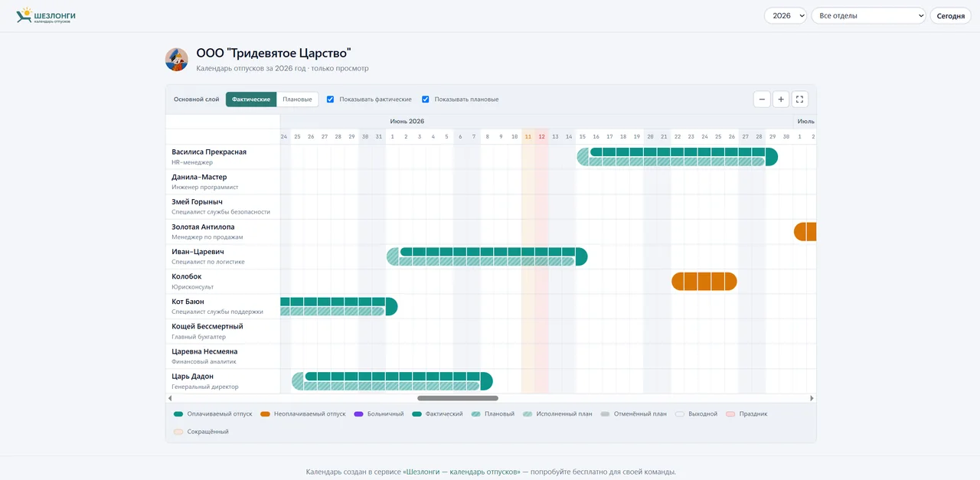
Task: Click Кот Баюн's vacation bar
Action: (339, 306)
